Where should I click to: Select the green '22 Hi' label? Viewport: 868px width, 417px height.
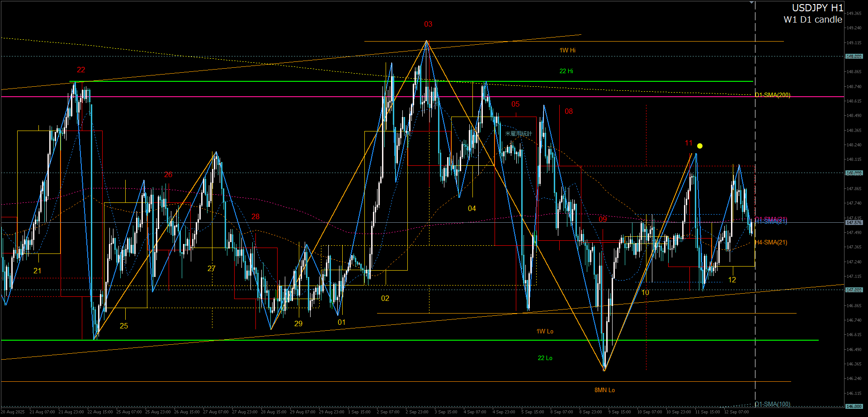(566, 71)
